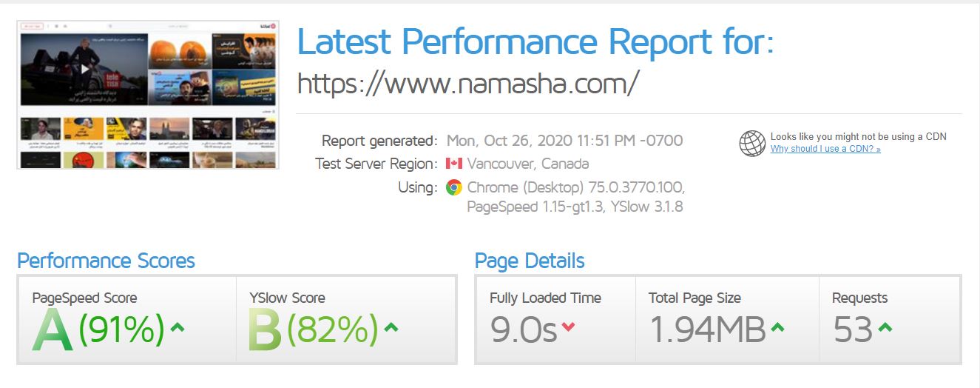This screenshot has height=388, width=980.
Task: Click the YSlow grade B letter
Action: [265, 330]
